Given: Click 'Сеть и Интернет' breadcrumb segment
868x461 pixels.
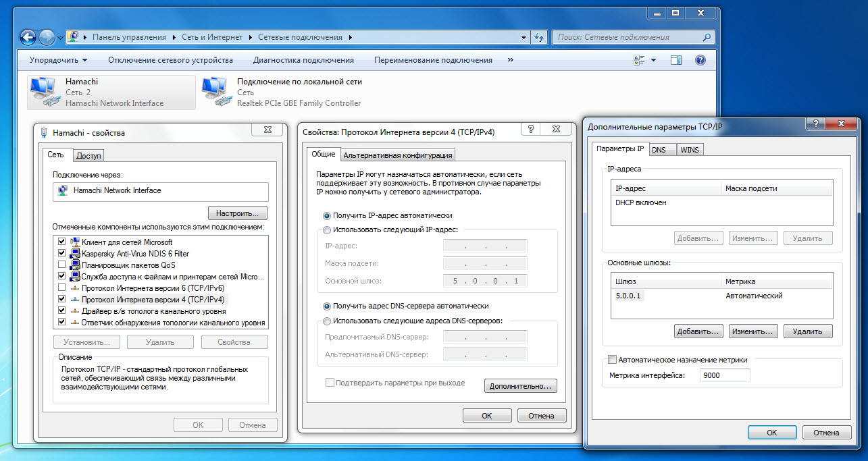Looking at the screenshot, I should [x=213, y=38].
